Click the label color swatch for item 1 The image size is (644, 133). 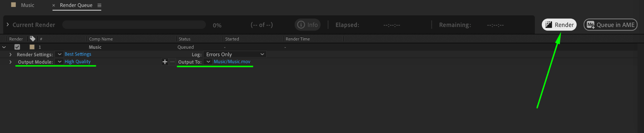(x=32, y=47)
